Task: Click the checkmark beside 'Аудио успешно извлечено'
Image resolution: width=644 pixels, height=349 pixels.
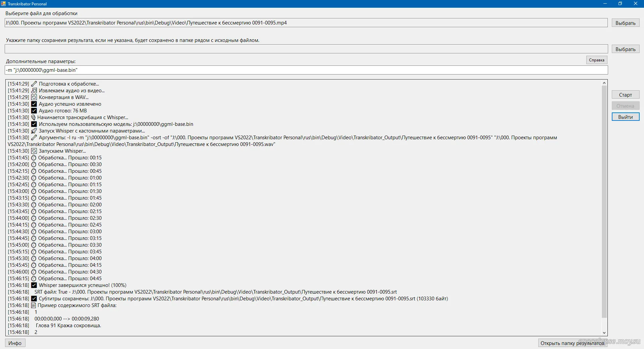Action: [34, 104]
